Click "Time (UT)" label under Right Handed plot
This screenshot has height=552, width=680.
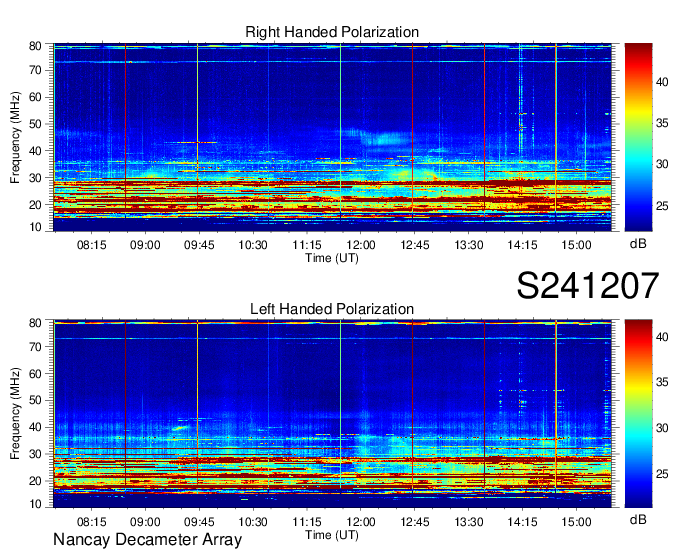[x=332, y=258]
